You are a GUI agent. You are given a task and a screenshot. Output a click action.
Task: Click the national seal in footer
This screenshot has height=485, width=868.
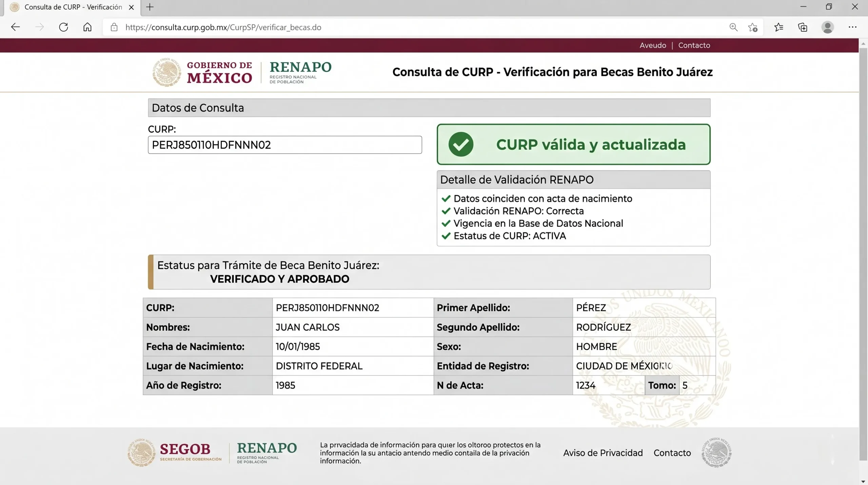(716, 452)
